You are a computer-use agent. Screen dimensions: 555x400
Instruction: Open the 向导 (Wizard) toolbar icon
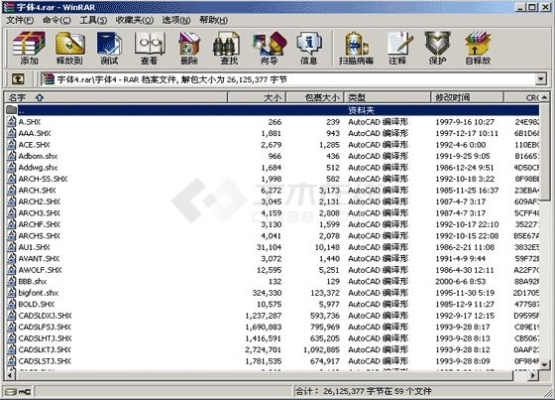[x=269, y=48]
